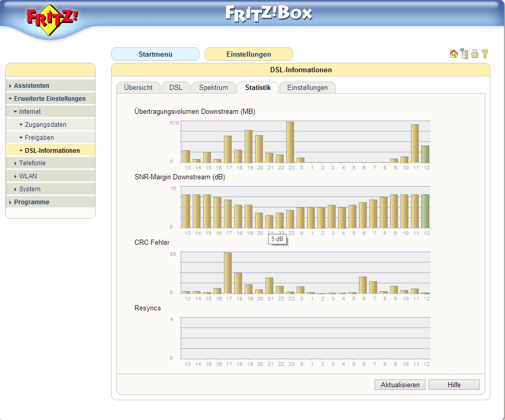This screenshot has height=420, width=505.
Task: Switch to the Spektrum tab
Action: [x=214, y=88]
